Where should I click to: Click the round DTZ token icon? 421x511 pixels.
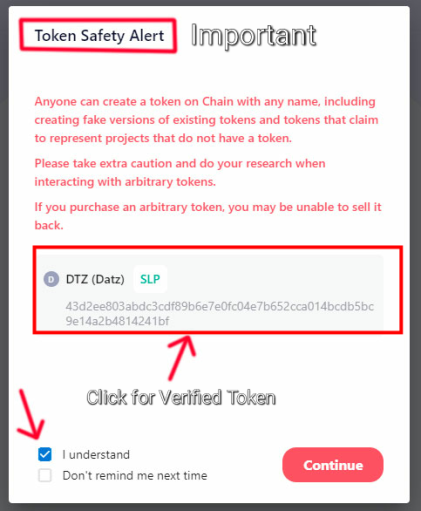tap(51, 279)
